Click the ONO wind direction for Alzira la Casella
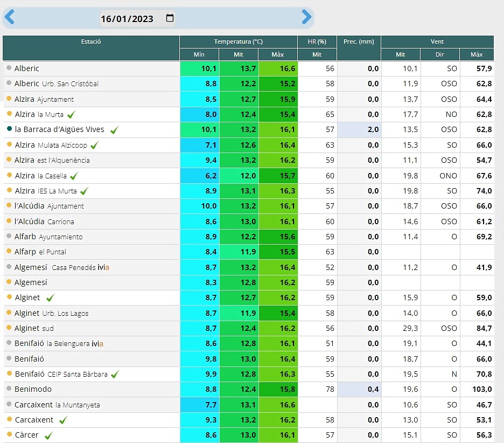The width and height of the screenshot is (504, 443). 449,176
